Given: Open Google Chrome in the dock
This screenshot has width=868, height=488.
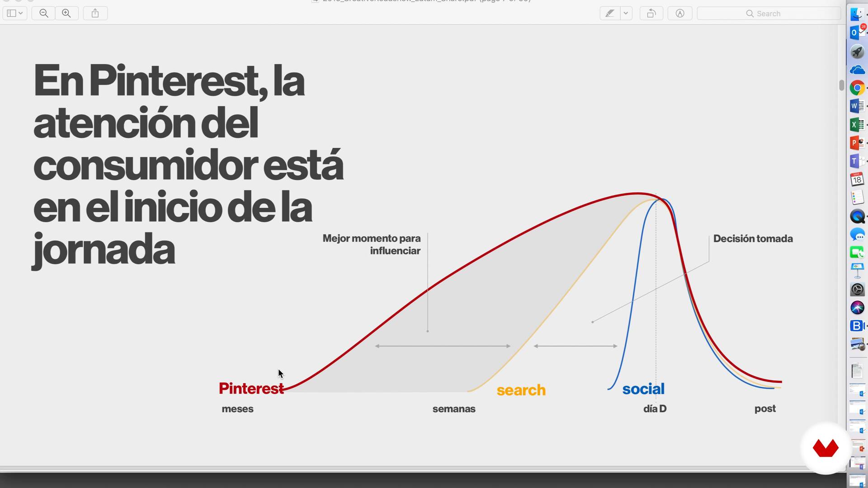Looking at the screenshot, I should pyautogui.click(x=857, y=88).
